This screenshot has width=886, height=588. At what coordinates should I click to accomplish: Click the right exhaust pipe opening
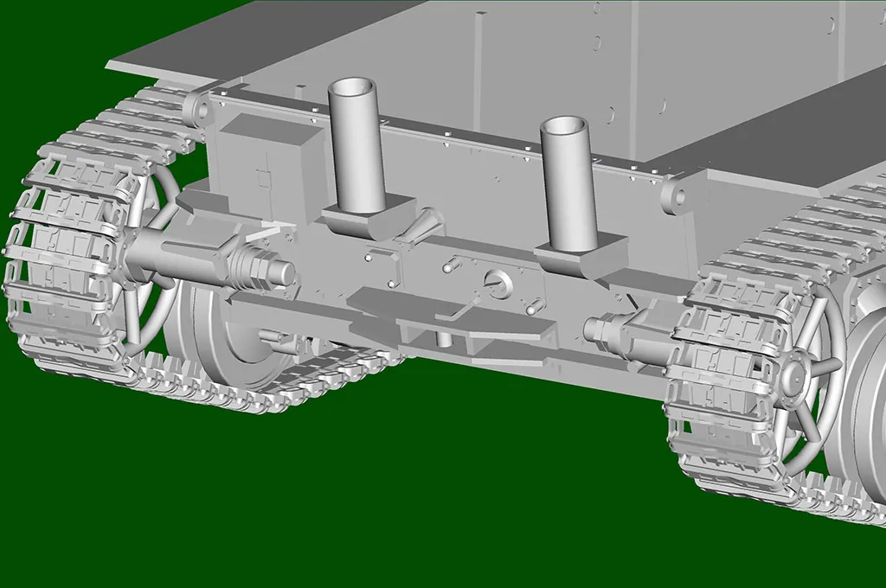coord(564,127)
